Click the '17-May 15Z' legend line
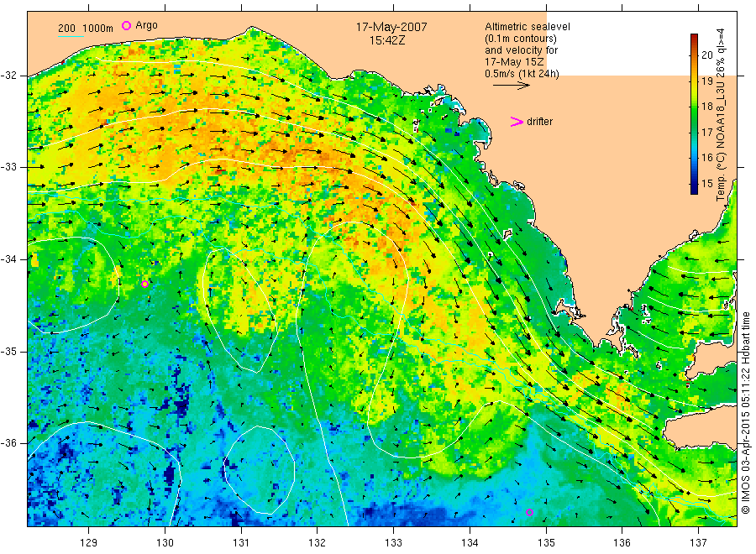This screenshot has height=554, width=756. coord(514,62)
